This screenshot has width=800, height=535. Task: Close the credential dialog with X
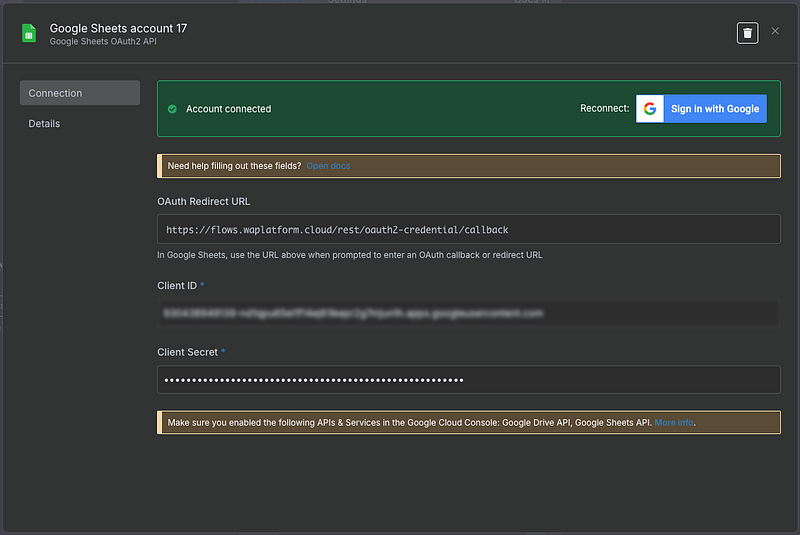click(775, 32)
